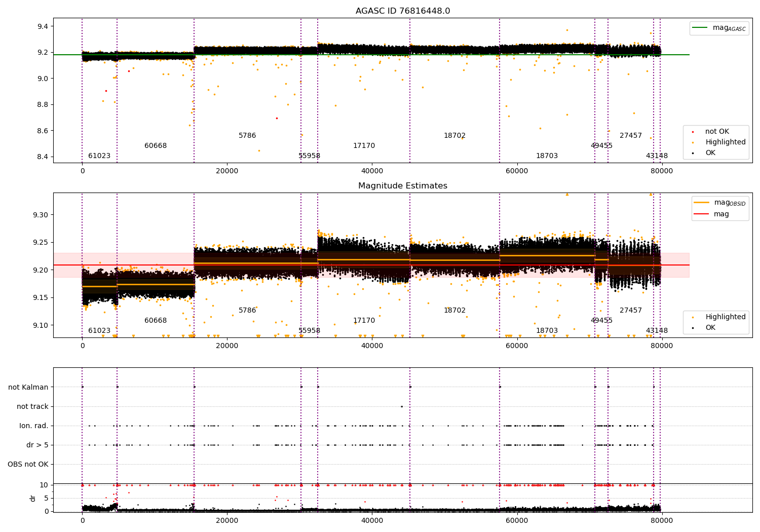Click the 'Ion. rad.' axis label

(34, 426)
